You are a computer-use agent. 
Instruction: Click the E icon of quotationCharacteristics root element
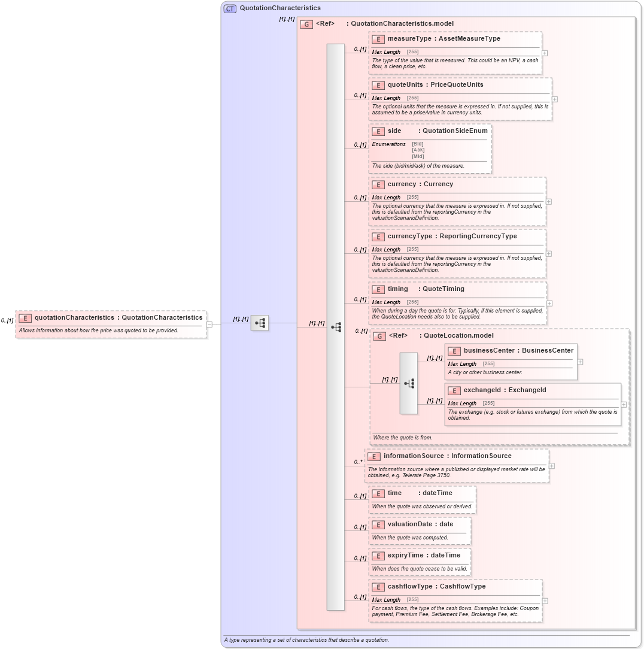(25, 319)
